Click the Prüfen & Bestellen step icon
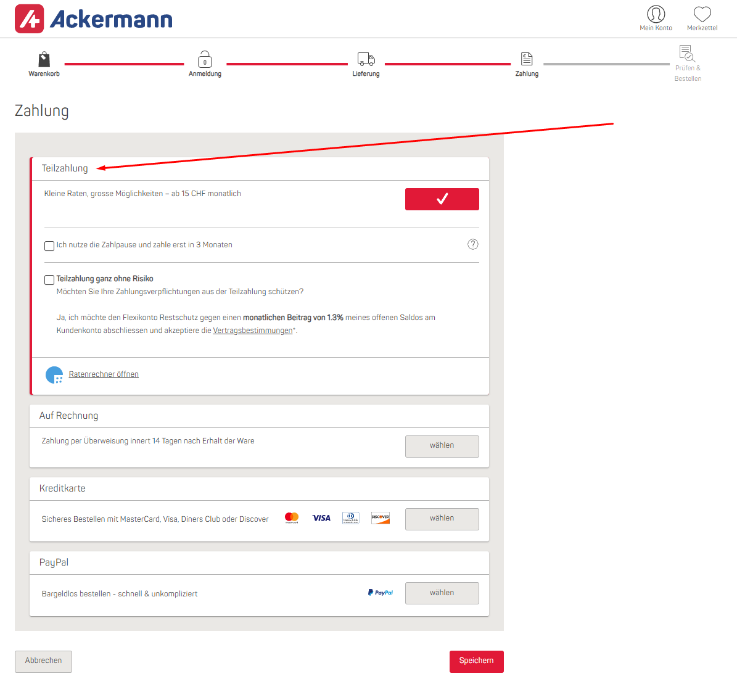 click(687, 54)
